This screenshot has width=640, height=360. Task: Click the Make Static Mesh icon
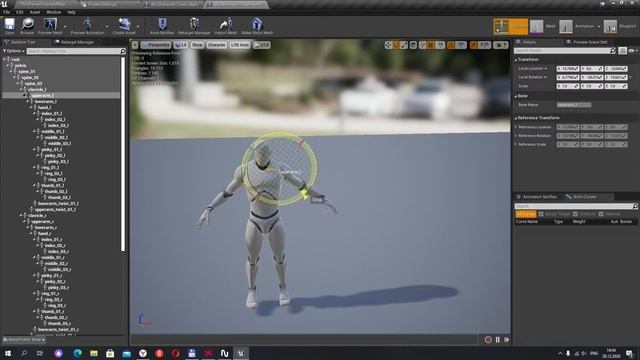(x=257, y=24)
